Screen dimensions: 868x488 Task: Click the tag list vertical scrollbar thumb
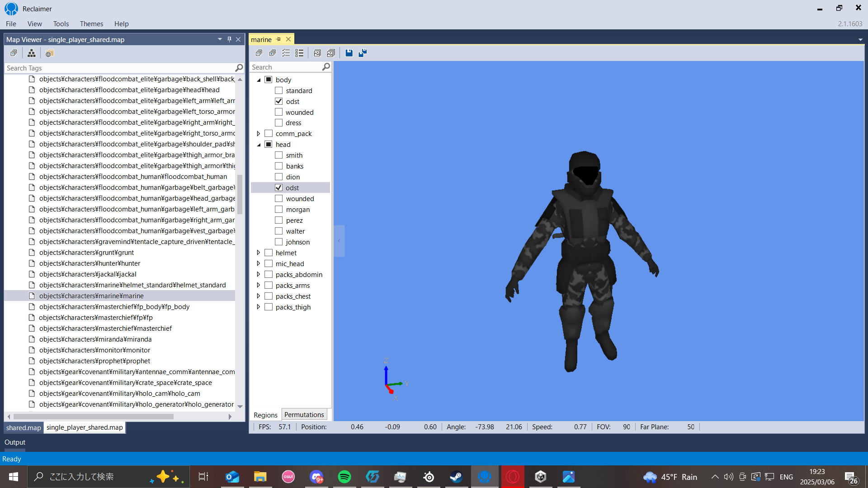(240, 194)
